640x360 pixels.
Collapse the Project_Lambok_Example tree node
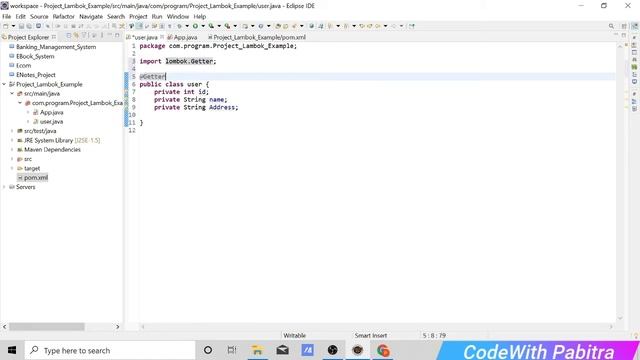click(x=4, y=84)
